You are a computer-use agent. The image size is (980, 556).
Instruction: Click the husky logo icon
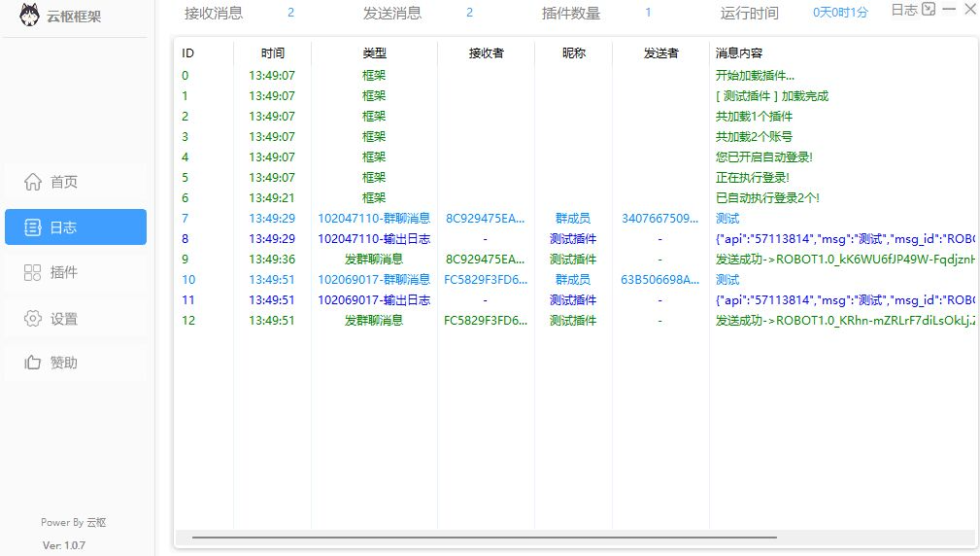[29, 15]
